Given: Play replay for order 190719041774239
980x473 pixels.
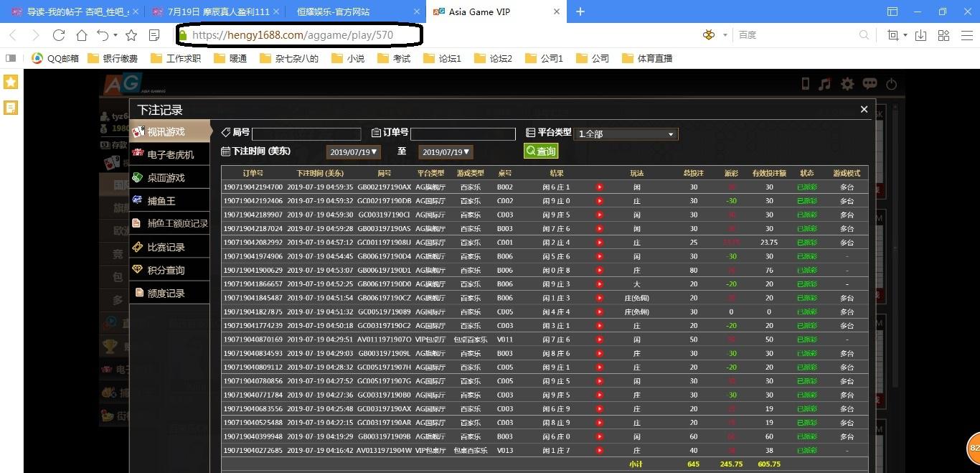Looking at the screenshot, I should (600, 326).
